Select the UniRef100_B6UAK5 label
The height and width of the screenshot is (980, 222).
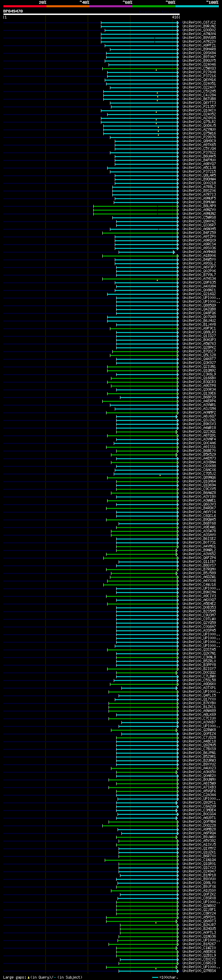click(199, 156)
